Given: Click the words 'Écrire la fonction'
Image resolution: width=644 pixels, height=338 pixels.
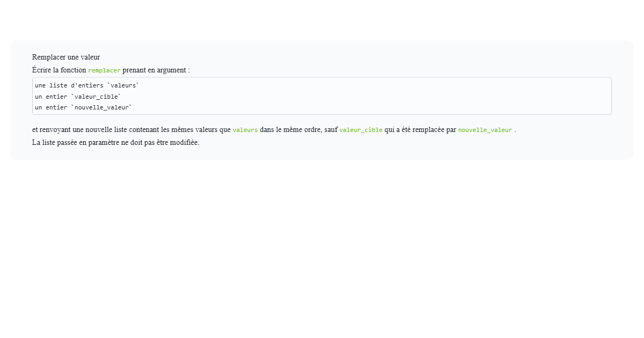Looking at the screenshot, I should click(x=59, y=70).
